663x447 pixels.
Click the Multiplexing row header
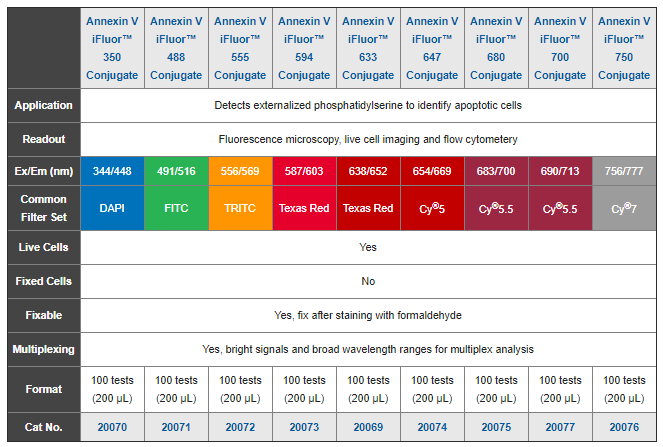[43, 349]
